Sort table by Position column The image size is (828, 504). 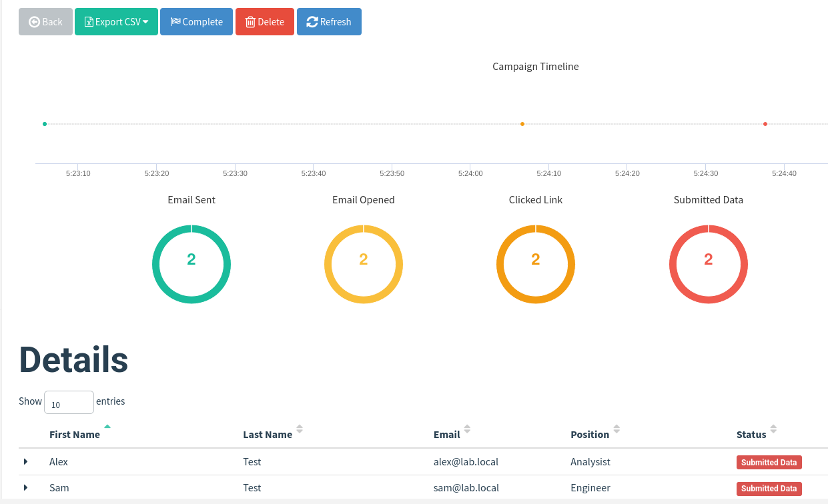[x=590, y=434]
